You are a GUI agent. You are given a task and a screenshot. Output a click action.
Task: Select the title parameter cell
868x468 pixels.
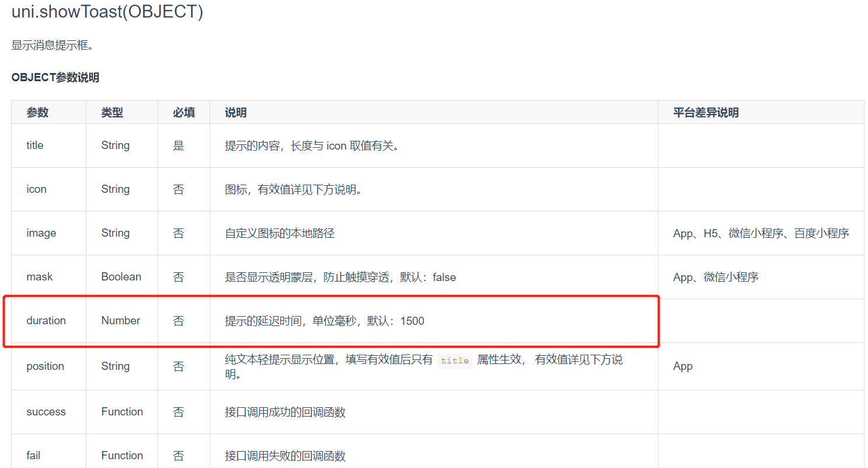coord(34,145)
